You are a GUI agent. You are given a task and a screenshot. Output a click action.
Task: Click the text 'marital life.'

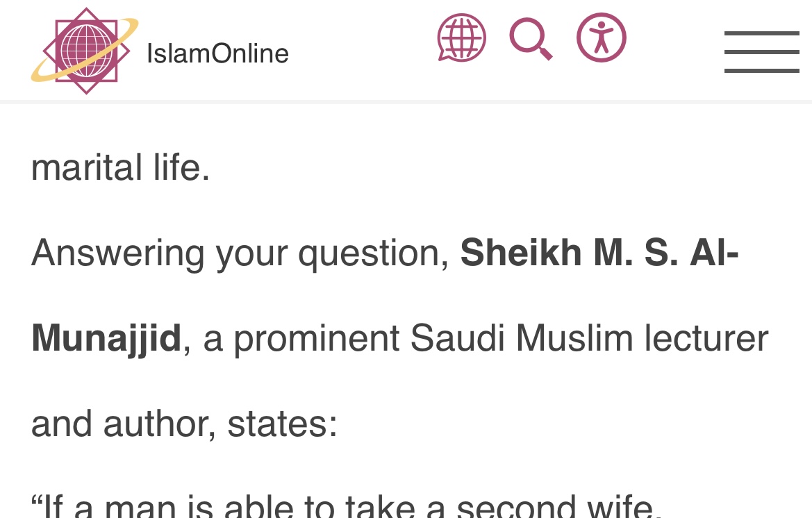tap(121, 167)
